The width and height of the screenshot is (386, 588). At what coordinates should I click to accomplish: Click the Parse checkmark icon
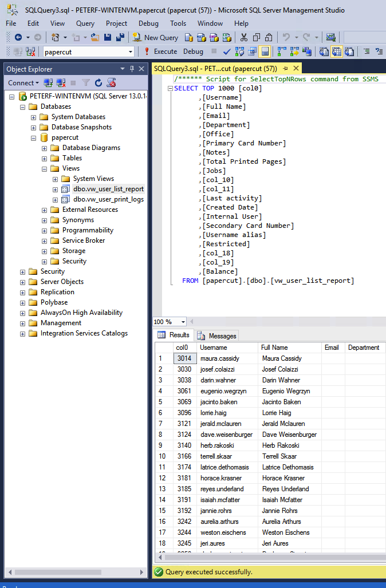click(x=227, y=52)
